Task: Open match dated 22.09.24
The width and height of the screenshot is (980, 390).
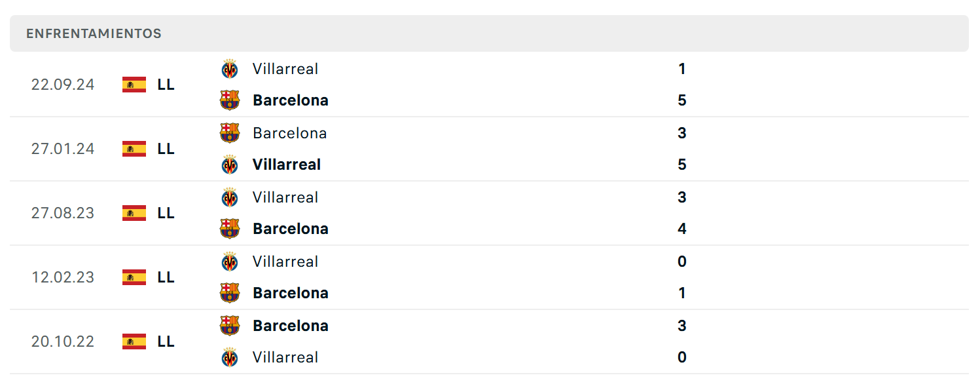Action: tap(489, 85)
